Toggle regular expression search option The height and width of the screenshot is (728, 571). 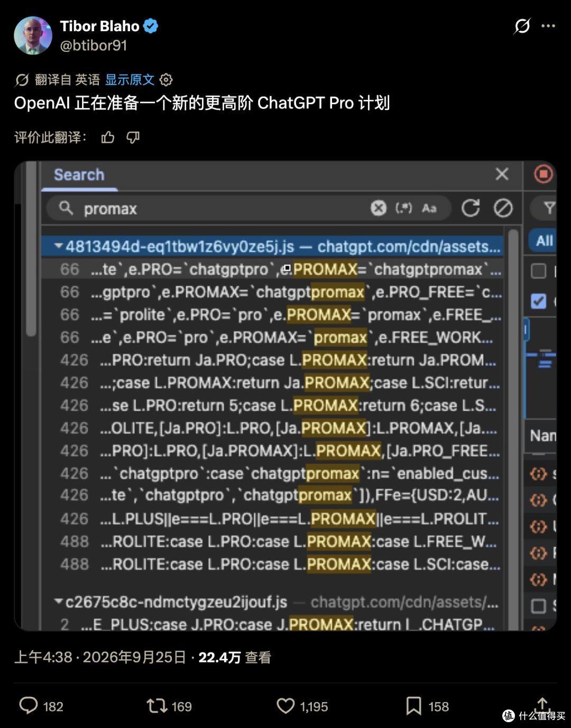[x=403, y=208]
